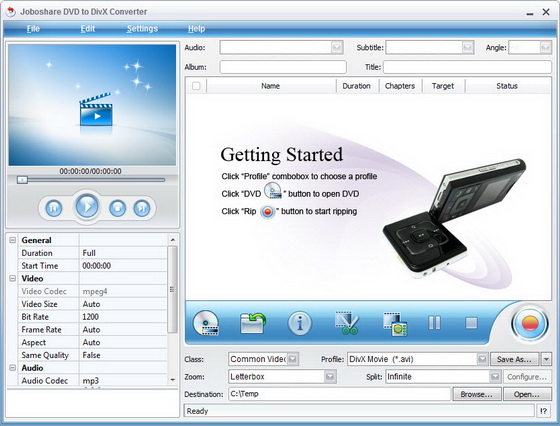Click Open... to view the destination folder
Screen dimensions: 560x426
click(527, 394)
